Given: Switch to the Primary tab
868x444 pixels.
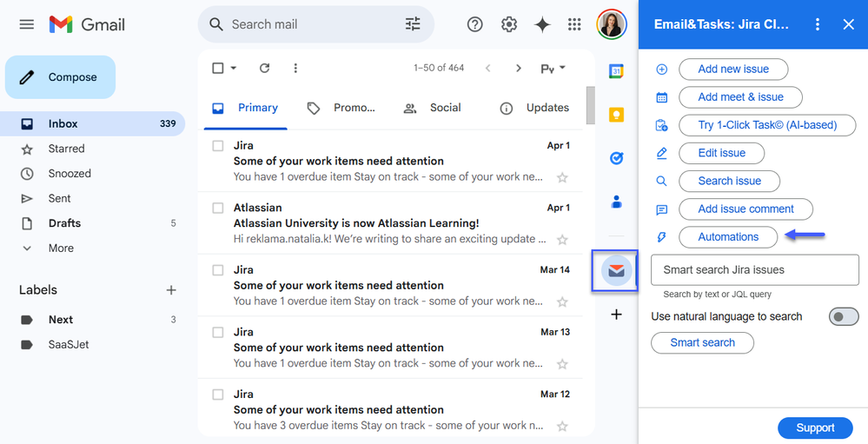Looking at the screenshot, I should [246, 108].
